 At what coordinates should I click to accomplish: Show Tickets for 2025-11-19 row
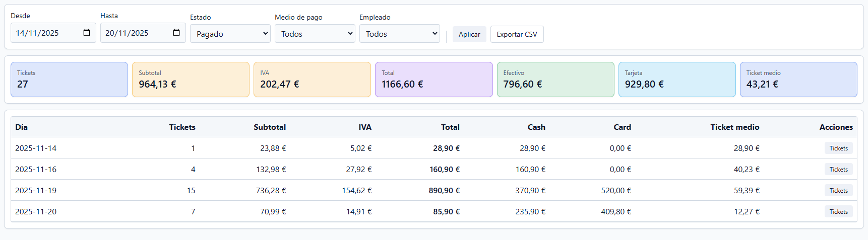coord(838,191)
